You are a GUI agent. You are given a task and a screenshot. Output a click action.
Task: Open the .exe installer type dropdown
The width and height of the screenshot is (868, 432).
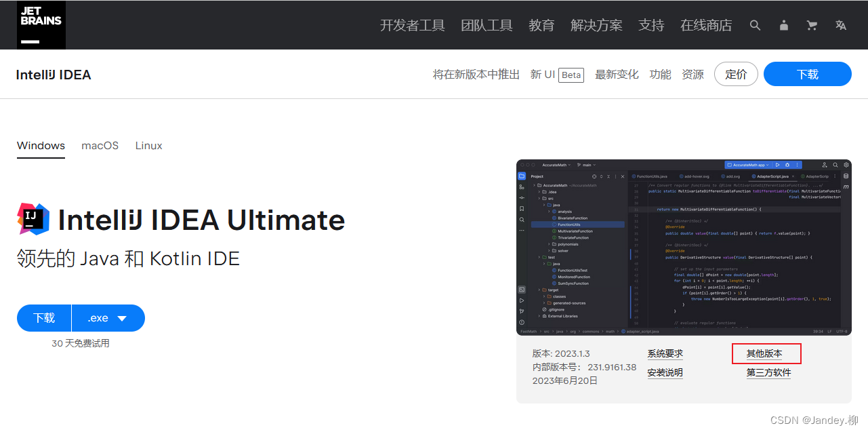108,318
